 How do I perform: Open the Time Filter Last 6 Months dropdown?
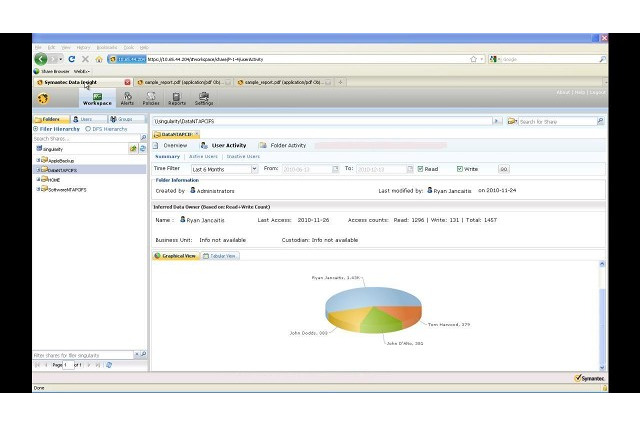click(x=224, y=169)
